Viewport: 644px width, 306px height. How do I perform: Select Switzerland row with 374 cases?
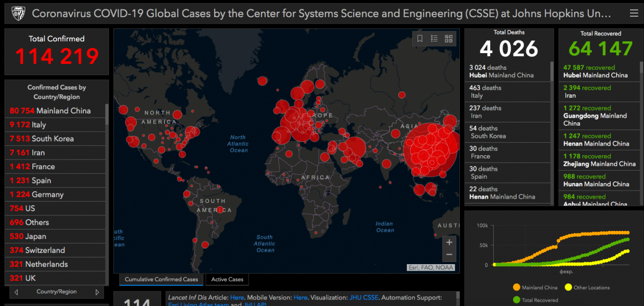pyautogui.click(x=55, y=250)
